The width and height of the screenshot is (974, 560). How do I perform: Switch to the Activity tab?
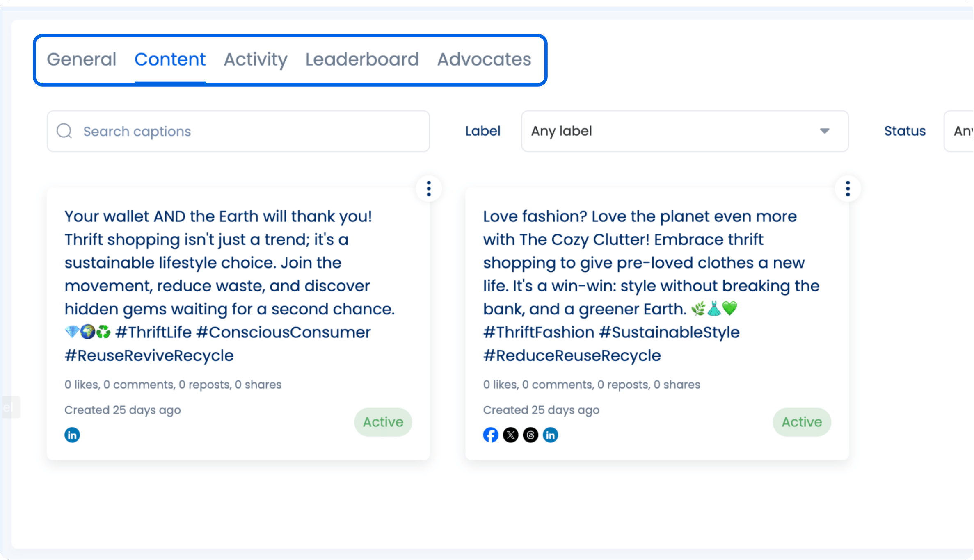click(255, 59)
